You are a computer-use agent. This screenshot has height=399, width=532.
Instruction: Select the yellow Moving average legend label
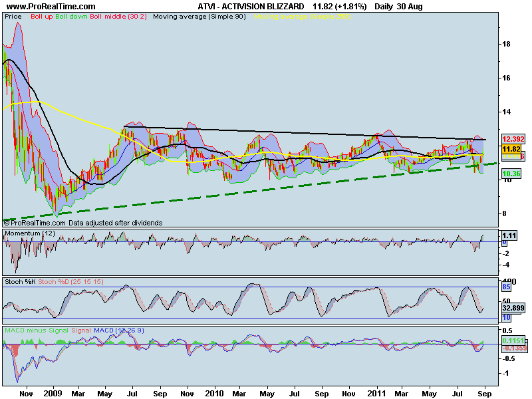click(303, 16)
